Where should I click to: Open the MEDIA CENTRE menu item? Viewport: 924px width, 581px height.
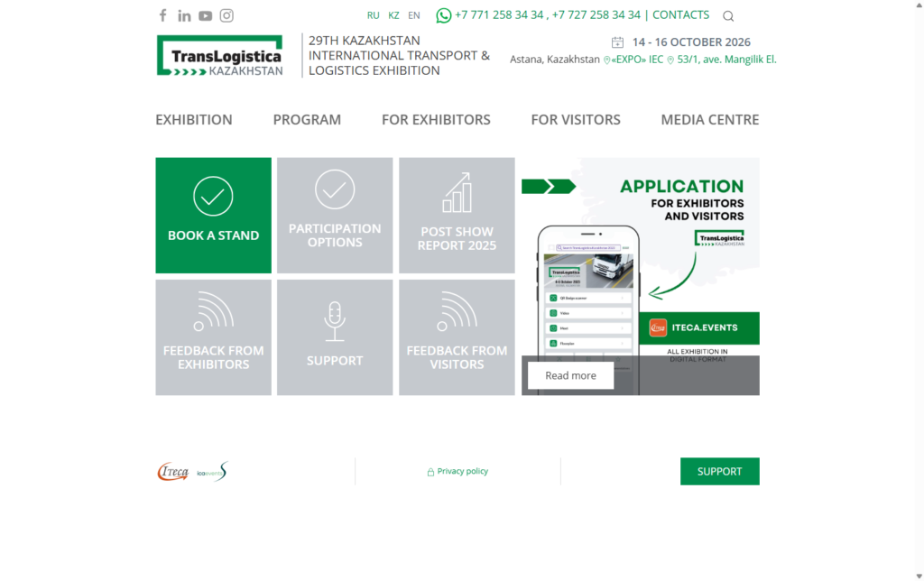(710, 119)
